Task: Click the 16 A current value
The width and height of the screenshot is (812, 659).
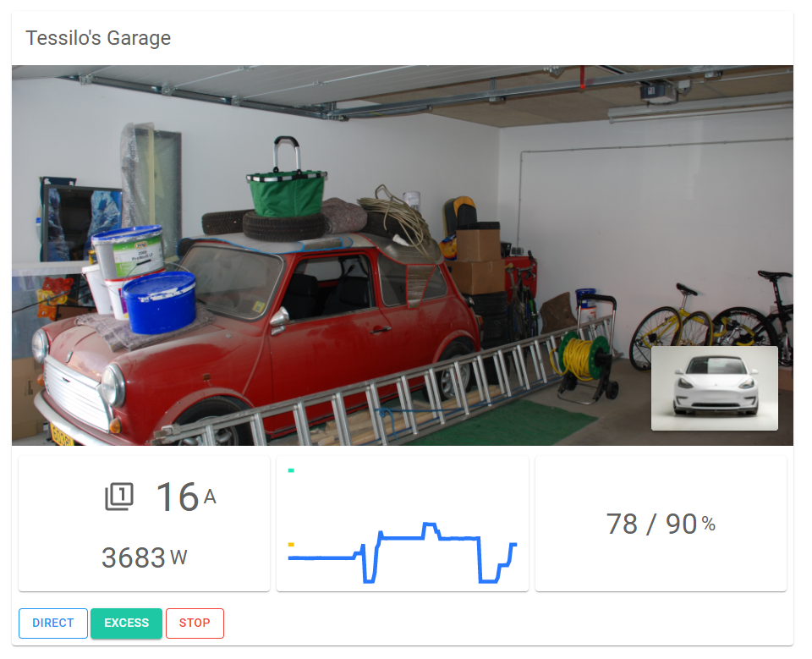Action: pos(186,497)
